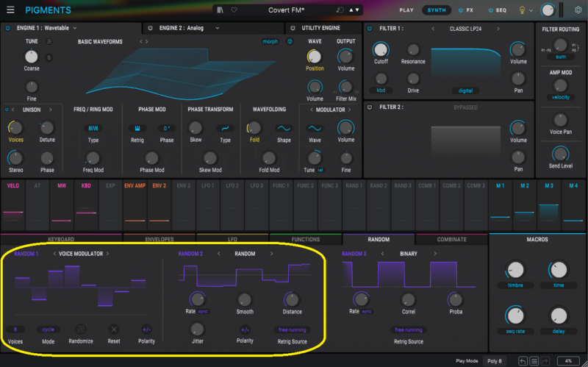Open the history list icon in the bottom bar

coord(534,361)
